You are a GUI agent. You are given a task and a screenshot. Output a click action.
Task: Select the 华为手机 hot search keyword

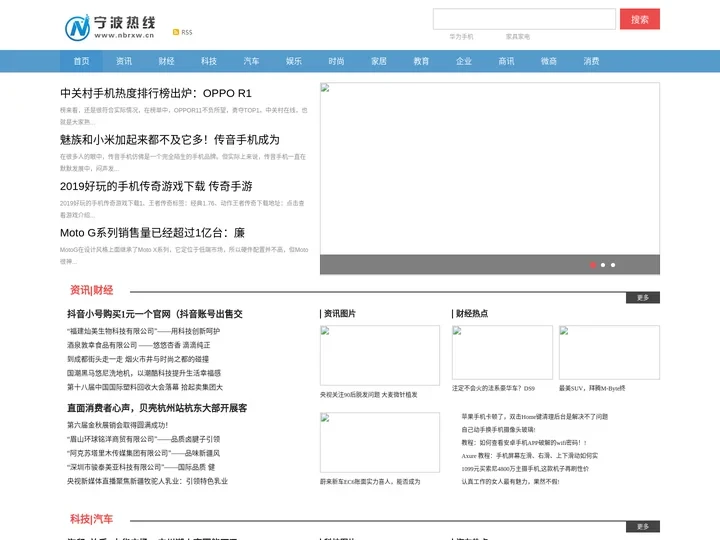461,37
